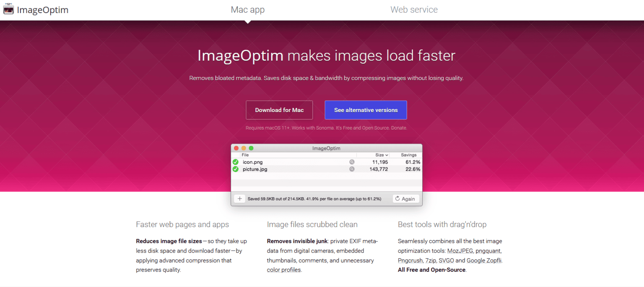Click the refresh icon on the Again button
The height and width of the screenshot is (287, 644).
(397, 198)
